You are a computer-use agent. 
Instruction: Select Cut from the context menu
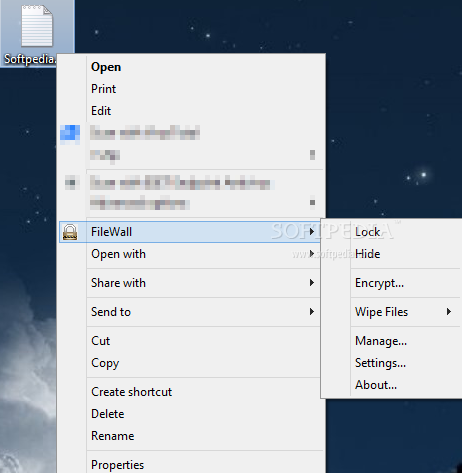point(190,341)
